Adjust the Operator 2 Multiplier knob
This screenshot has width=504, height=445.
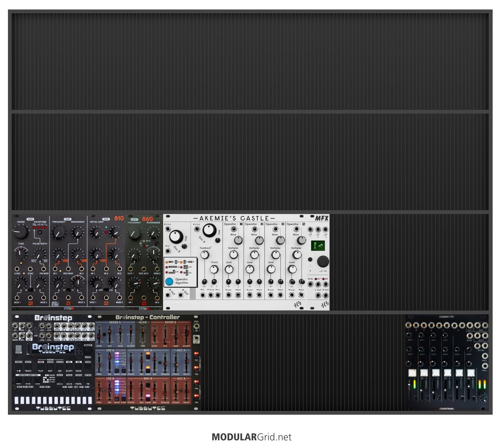255,255
